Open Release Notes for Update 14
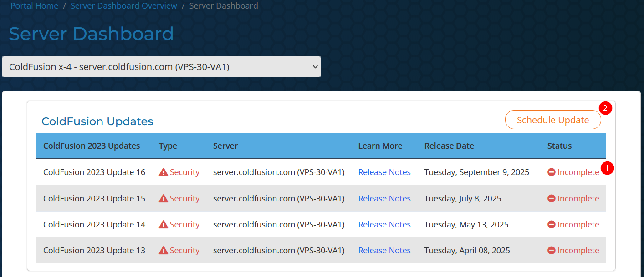Screen dimensions: 644x277 [x=384, y=225]
